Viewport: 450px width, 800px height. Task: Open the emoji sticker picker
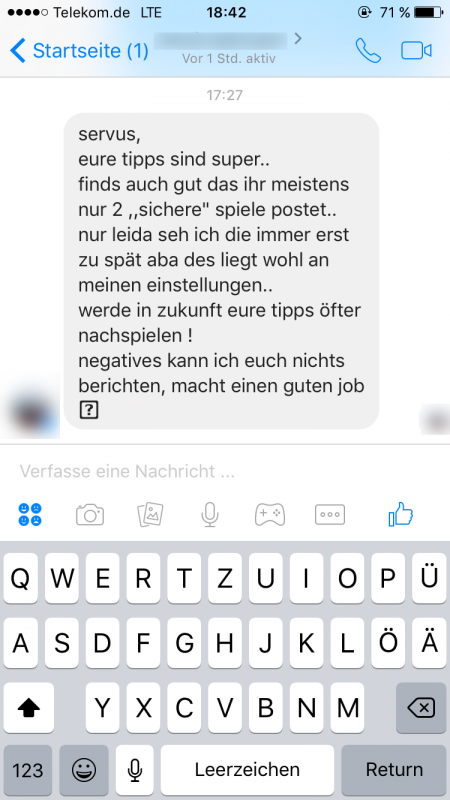tap(30, 514)
